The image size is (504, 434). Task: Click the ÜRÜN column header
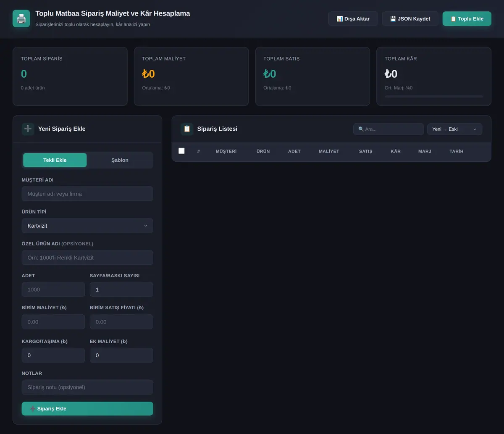coord(263,151)
